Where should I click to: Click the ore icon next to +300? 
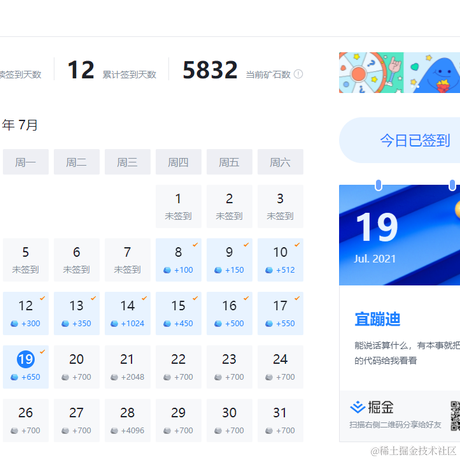14,323
